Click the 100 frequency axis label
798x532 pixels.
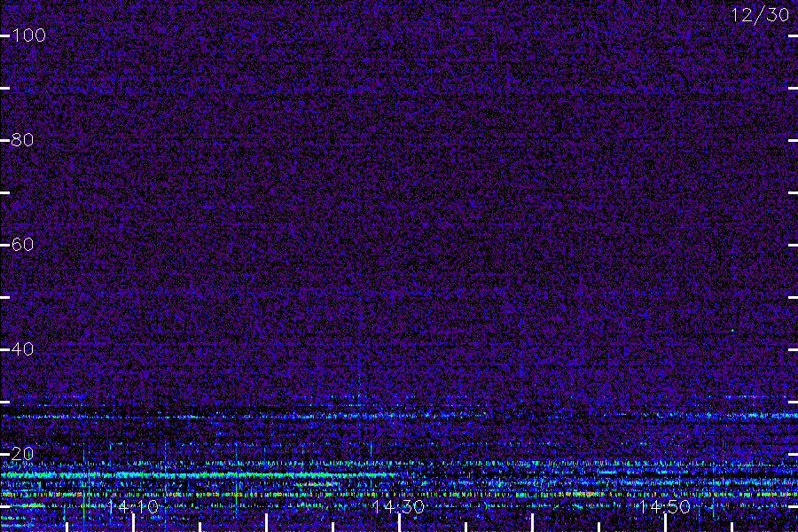coord(28,35)
